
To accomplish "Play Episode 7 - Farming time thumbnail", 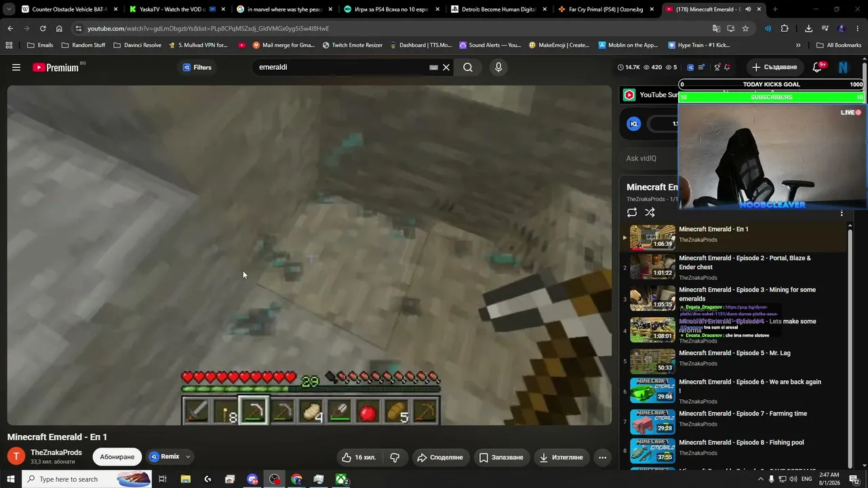I will pos(652,421).
